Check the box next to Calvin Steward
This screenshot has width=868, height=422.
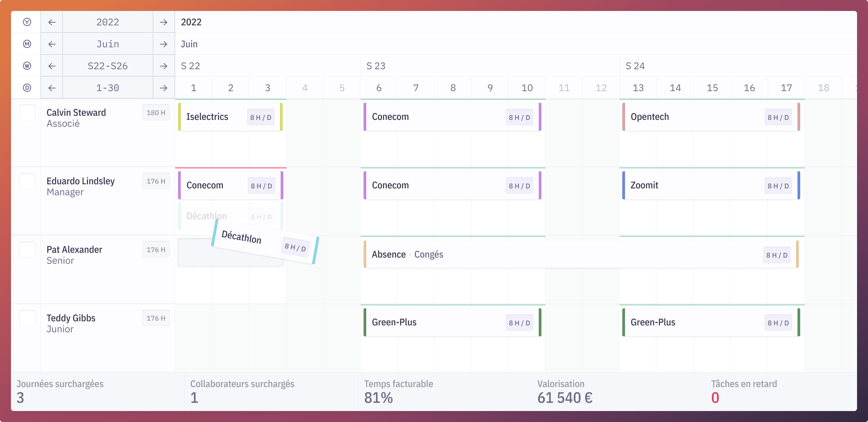[27, 112]
